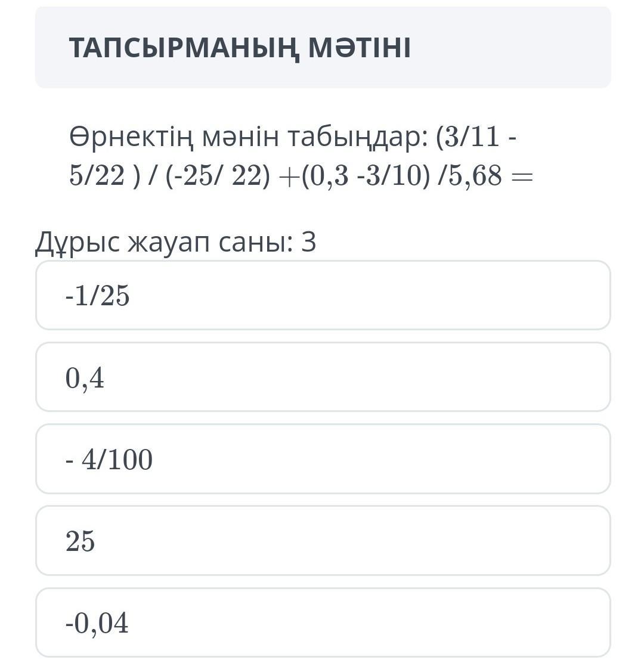Click the number 25 in fourth option
The height and width of the screenshot is (666, 644).
coord(80,541)
